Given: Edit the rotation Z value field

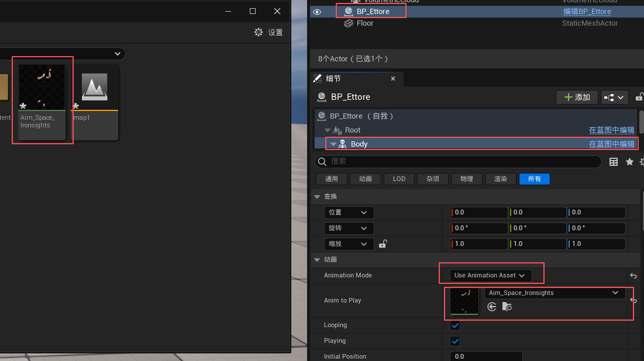Looking at the screenshot, I should click(x=597, y=228).
